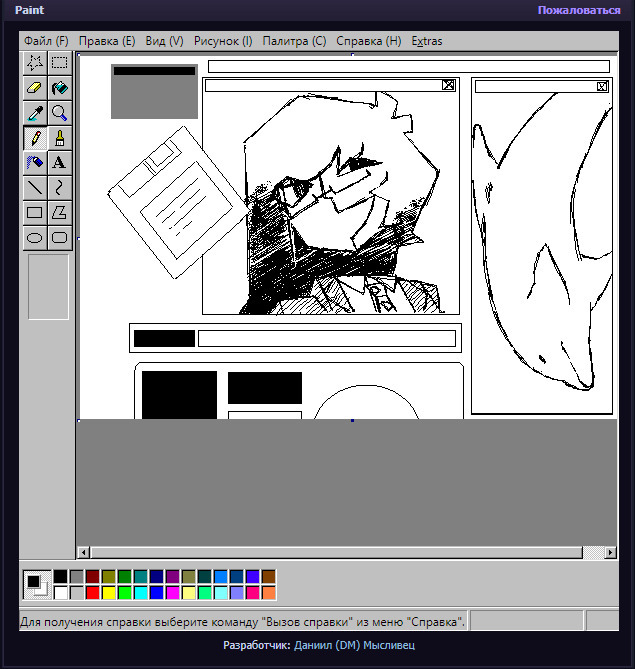Viewport: 635px width, 669px height.
Task: Pick the Curve tool
Action: [59, 187]
